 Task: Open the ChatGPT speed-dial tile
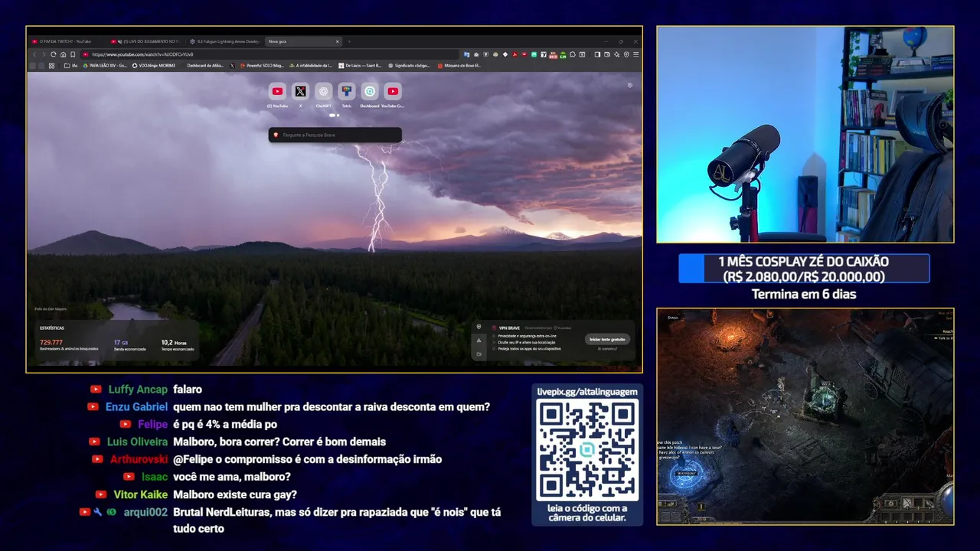(323, 91)
